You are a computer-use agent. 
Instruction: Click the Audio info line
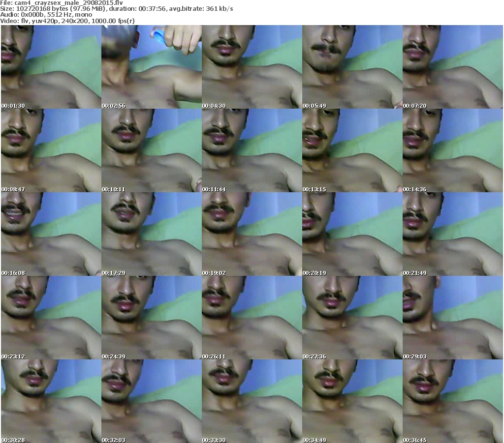(46, 15)
